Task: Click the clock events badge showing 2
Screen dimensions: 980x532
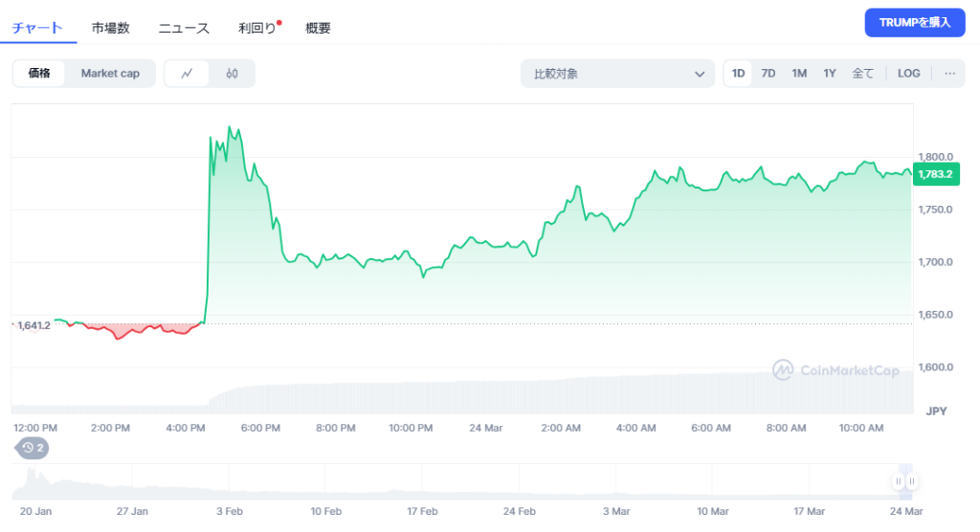Action: pos(33,447)
